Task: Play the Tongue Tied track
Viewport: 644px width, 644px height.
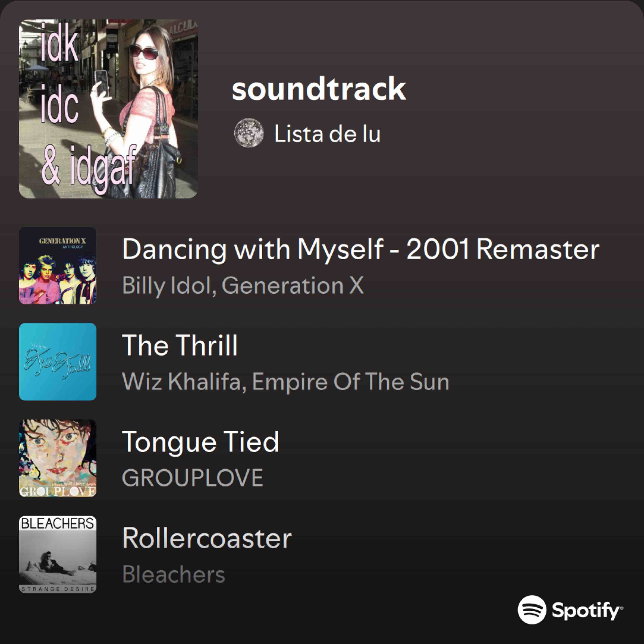Action: click(201, 442)
